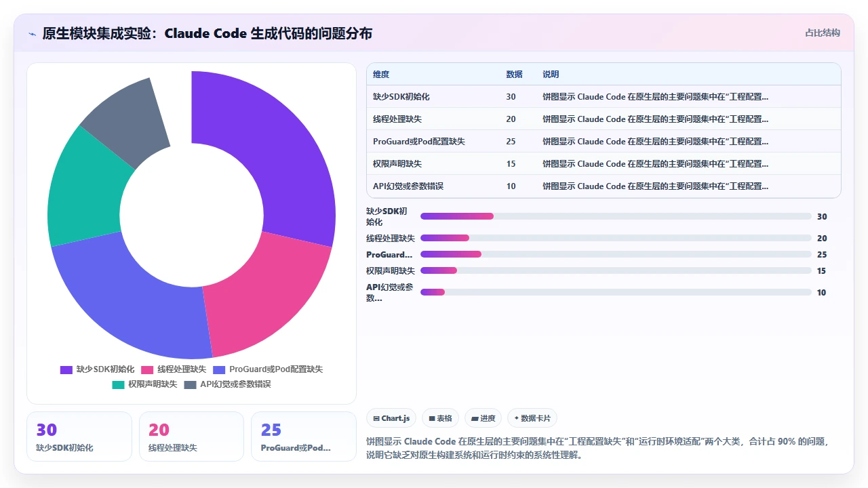Click the 数据卡片 tag chip
This screenshot has height=488, width=868.
point(532,418)
